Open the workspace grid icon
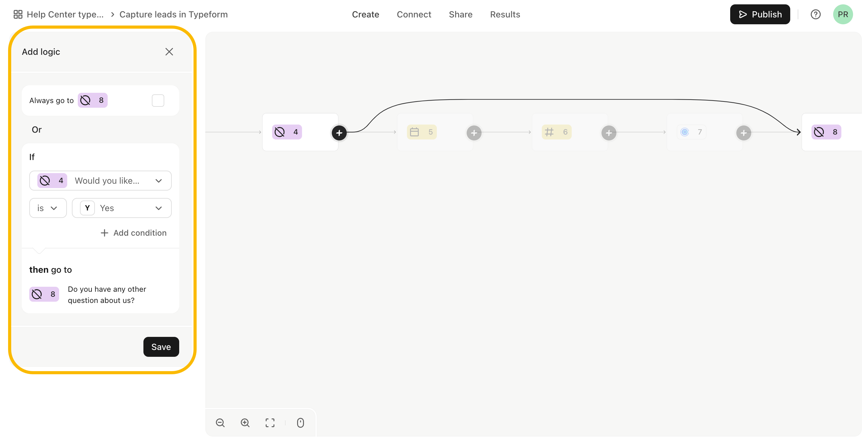868x439 pixels. pyautogui.click(x=18, y=15)
